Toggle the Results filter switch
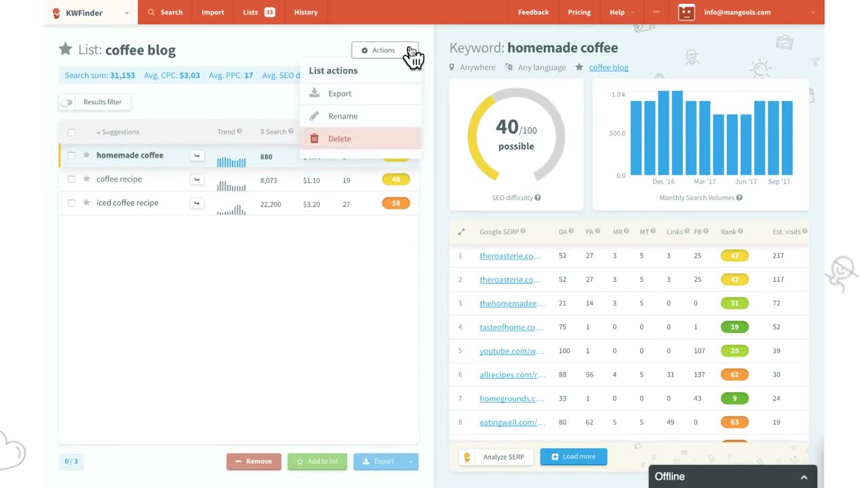This screenshot has width=868, height=488. [67, 102]
